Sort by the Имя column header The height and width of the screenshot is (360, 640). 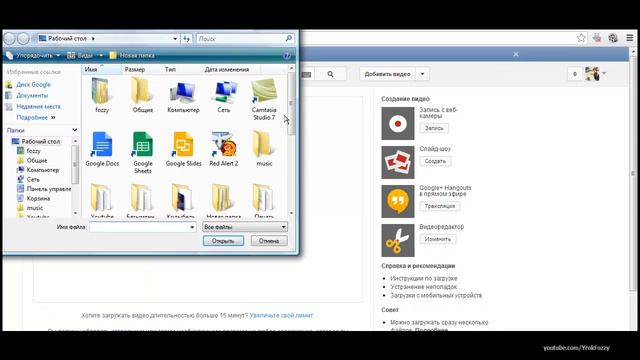101,69
